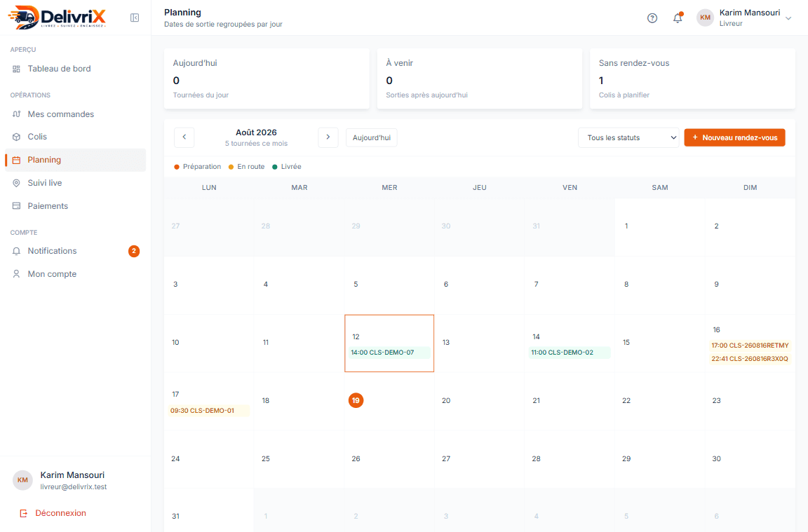This screenshot has width=808, height=532.
Task: Expand the Karim Mansouri user menu chevron
Action: (788, 18)
